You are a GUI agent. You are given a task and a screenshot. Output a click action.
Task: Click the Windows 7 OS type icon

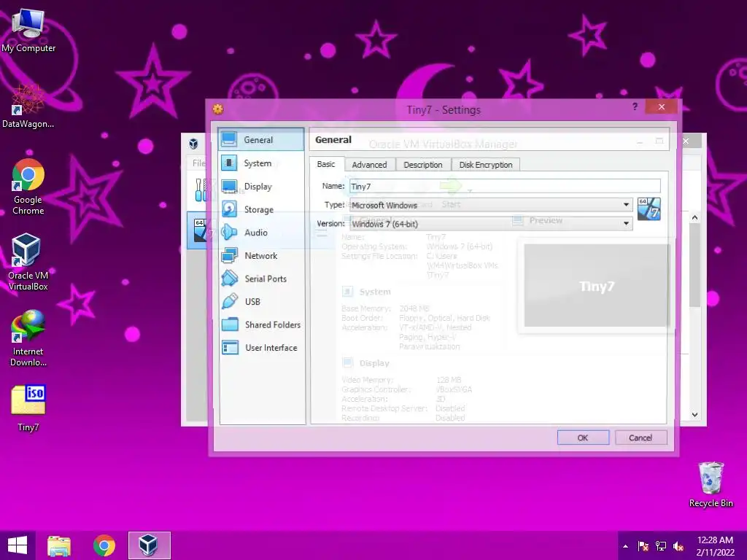[649, 209]
